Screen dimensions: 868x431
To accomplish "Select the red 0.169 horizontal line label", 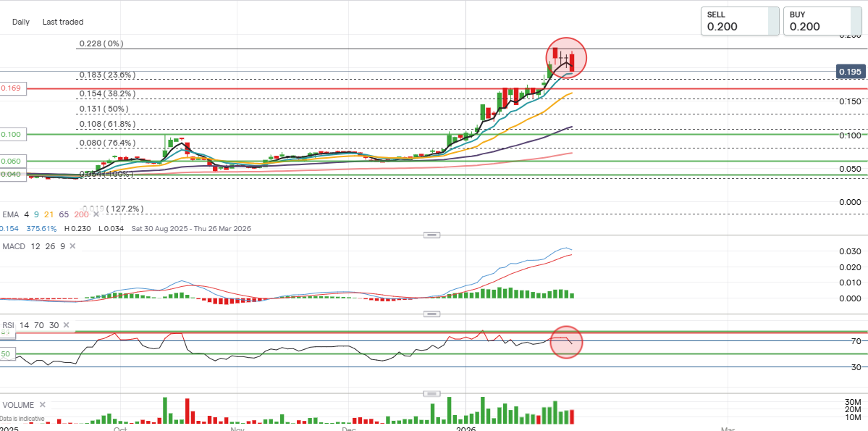I will point(12,88).
